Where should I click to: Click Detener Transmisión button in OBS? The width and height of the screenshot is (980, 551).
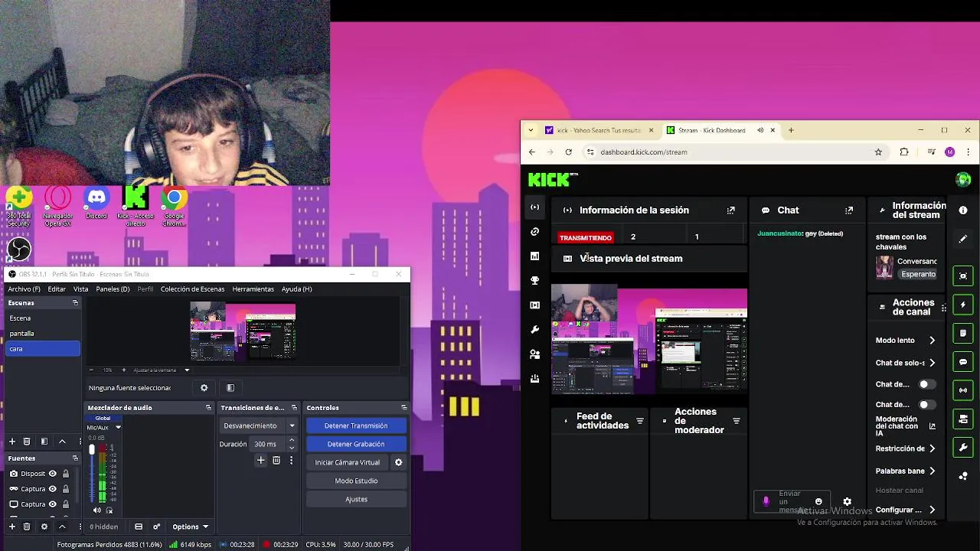coord(356,425)
